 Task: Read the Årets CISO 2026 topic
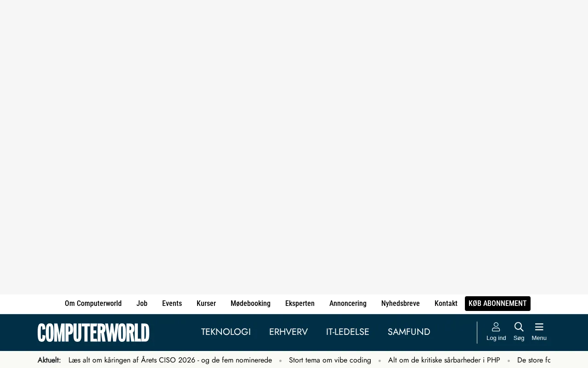click(170, 360)
